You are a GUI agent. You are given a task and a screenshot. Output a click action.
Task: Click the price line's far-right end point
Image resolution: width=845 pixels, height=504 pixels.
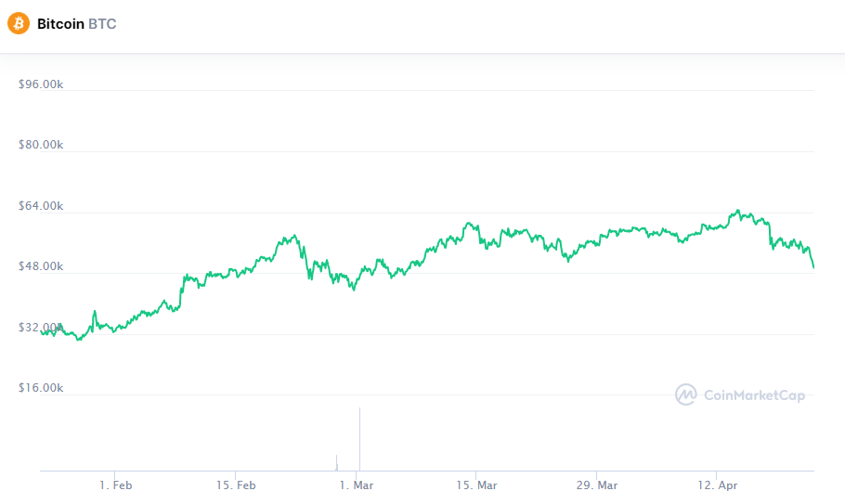point(813,267)
